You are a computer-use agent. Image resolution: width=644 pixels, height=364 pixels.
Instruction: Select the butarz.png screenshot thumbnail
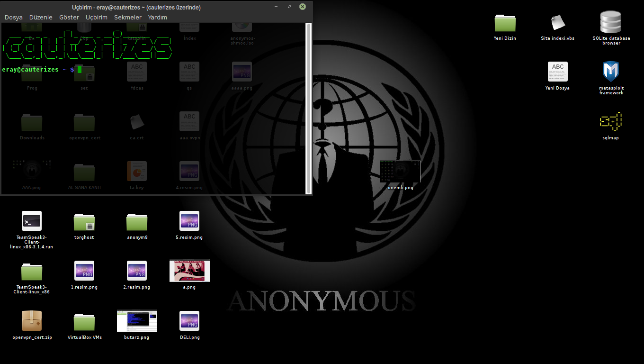point(137,321)
